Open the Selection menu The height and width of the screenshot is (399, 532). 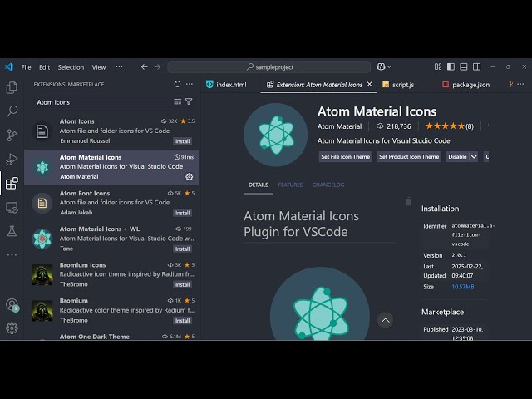(x=71, y=67)
